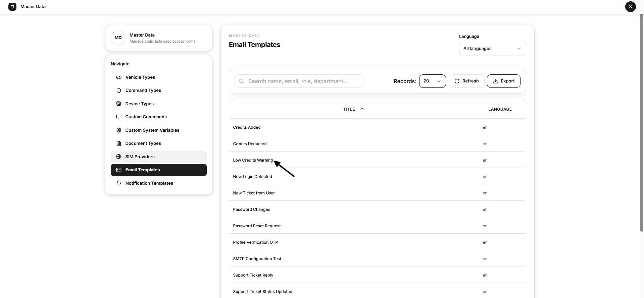Click the Refresh circular arrows icon

pos(457,81)
